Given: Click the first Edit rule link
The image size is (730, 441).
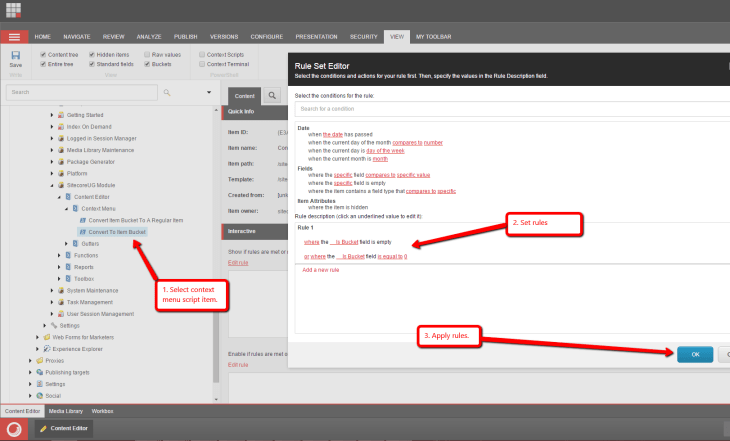Looking at the screenshot, I should (238, 262).
